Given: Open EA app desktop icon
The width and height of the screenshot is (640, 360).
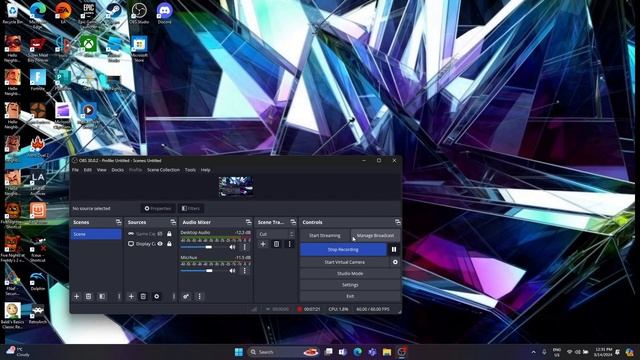Looking at the screenshot, I should coord(63,13).
